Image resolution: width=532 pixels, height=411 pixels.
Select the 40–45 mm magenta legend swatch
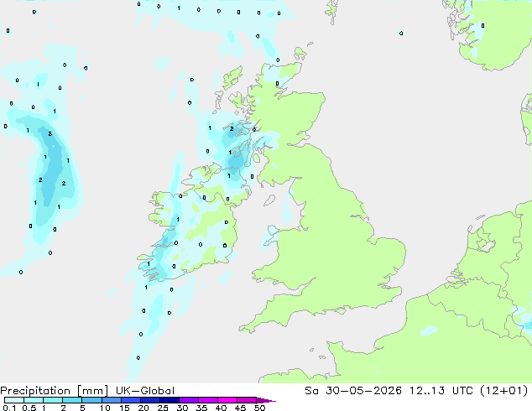click(x=227, y=400)
